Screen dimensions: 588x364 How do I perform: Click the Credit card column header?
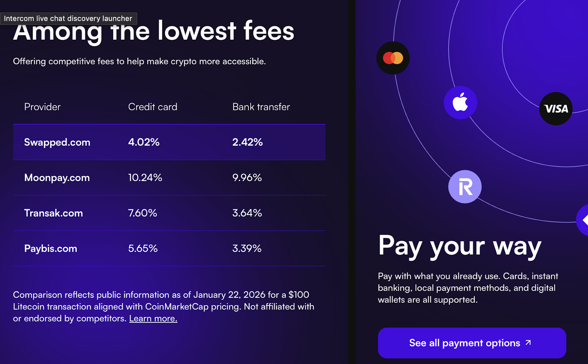153,107
